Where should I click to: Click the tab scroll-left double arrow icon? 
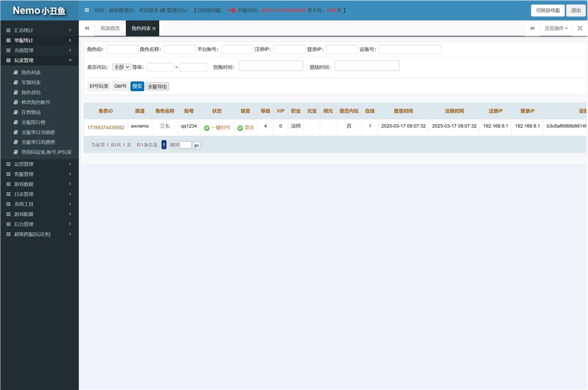click(86, 28)
